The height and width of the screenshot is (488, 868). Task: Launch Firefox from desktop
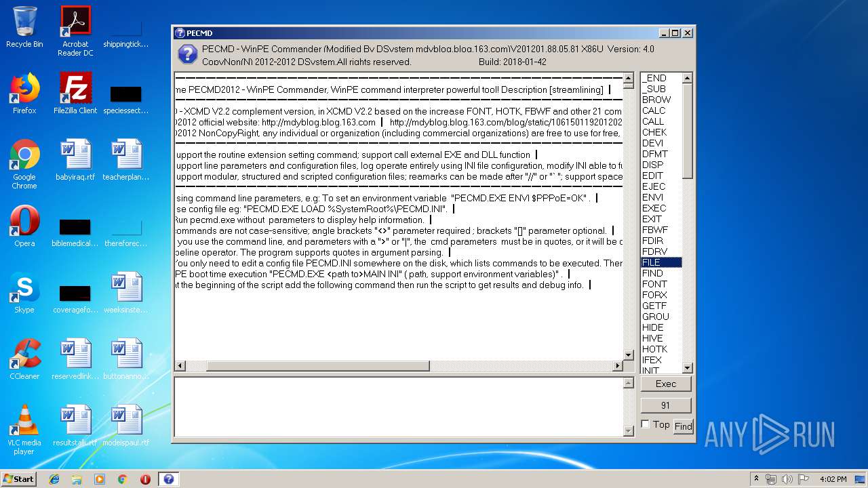[x=24, y=94]
